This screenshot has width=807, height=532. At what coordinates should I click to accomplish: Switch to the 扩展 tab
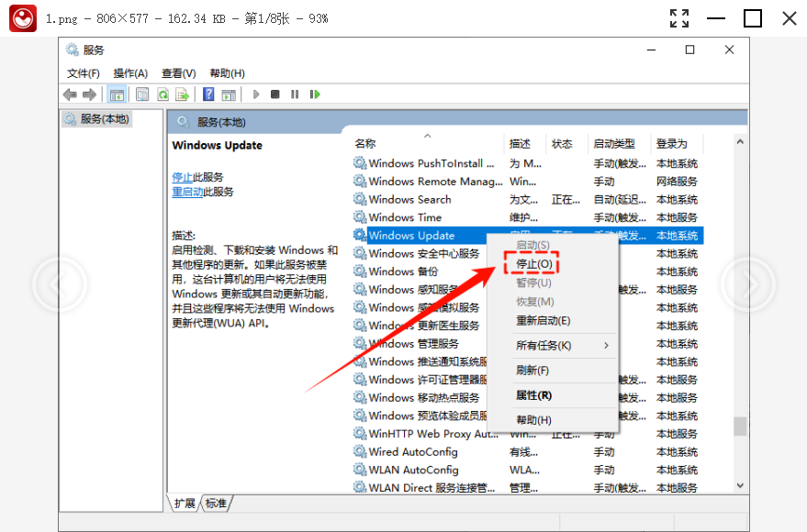[185, 504]
